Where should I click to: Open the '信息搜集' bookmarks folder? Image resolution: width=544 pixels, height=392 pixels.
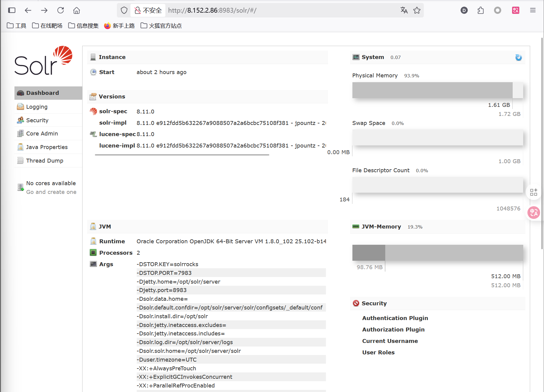point(83,26)
